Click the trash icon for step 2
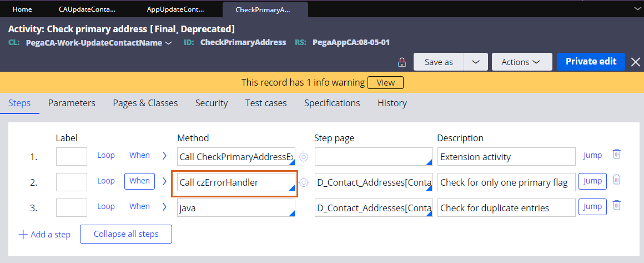Viewport: 644px width, 263px height. pos(616,180)
